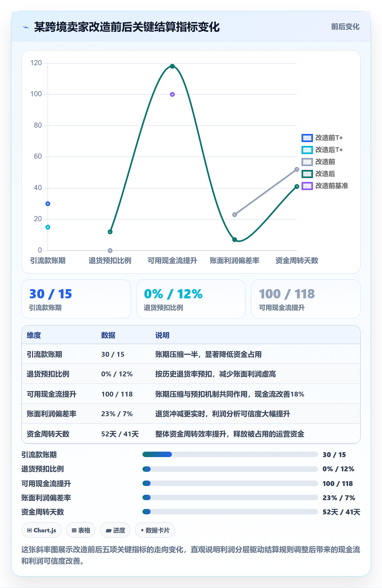Image resolution: width=382 pixels, height=588 pixels.
Task: Select the 进度 chip
Action: tap(115, 530)
